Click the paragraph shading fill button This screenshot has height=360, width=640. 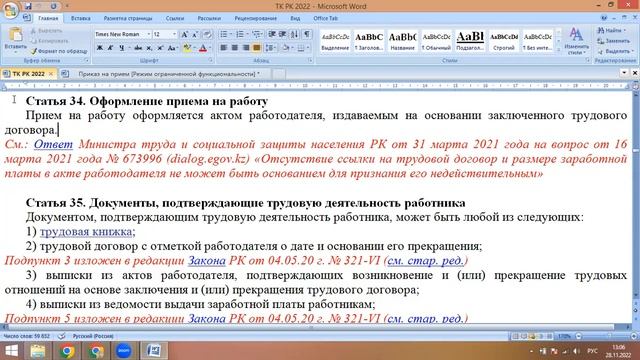[x=286, y=48]
